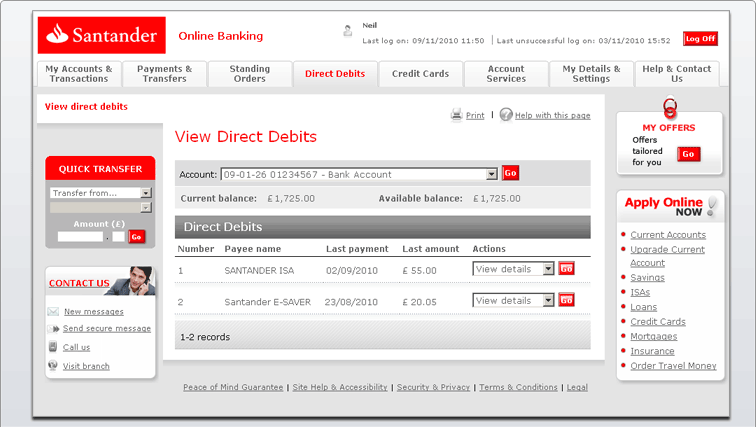Open the second Quick Transfer dropdown

click(101, 208)
